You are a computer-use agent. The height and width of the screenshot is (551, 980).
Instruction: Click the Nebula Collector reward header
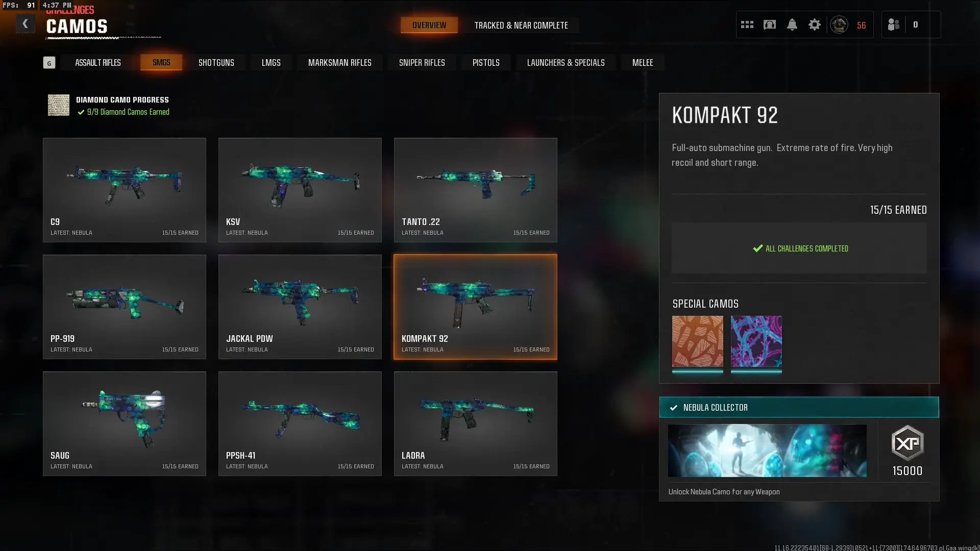(799, 407)
